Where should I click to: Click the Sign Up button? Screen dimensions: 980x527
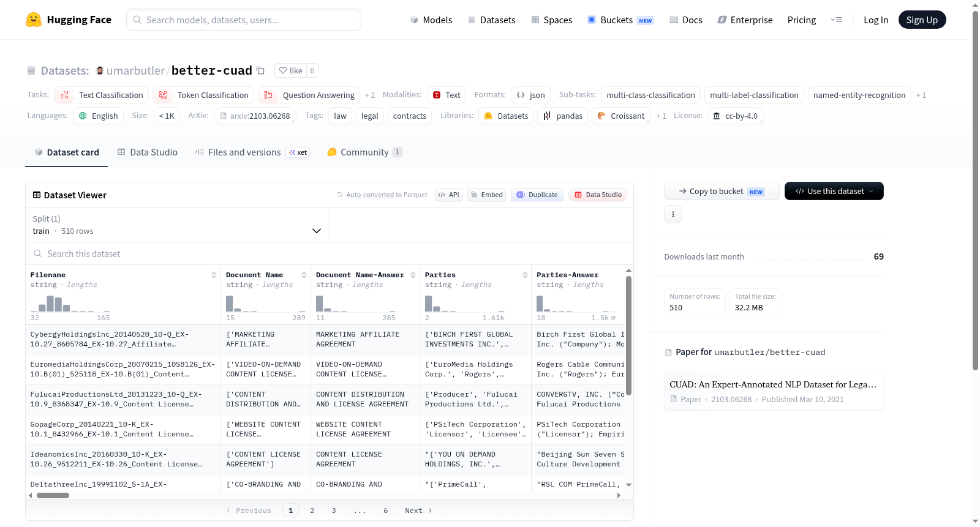[922, 20]
